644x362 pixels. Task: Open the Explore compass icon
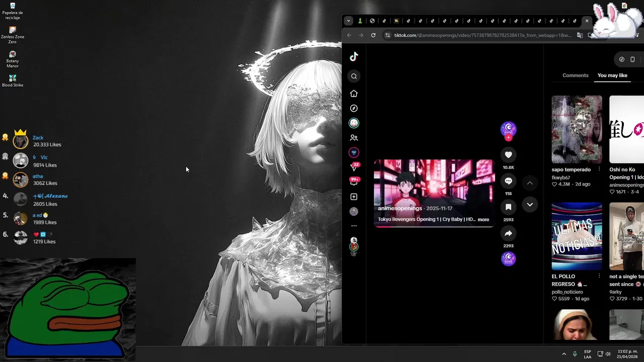354,108
